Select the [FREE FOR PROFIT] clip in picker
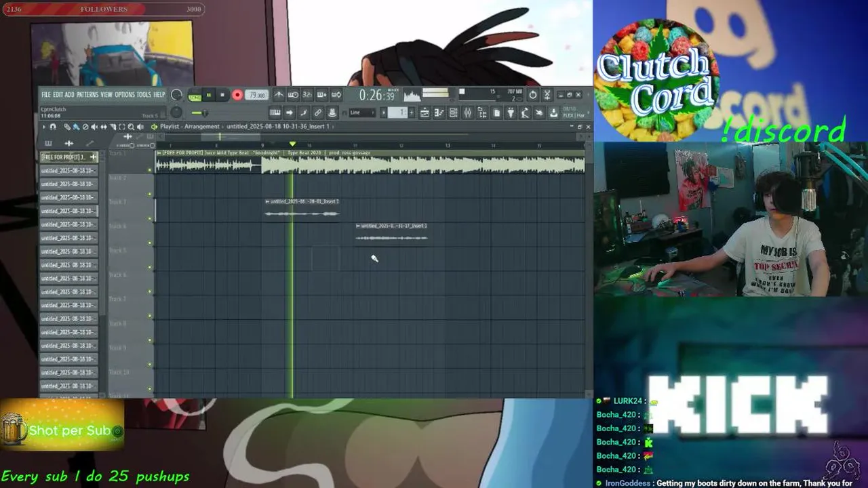 click(x=68, y=157)
